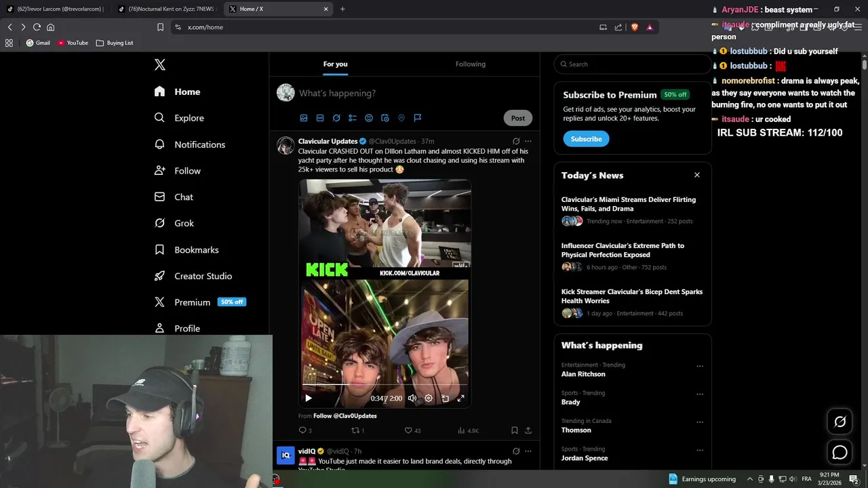
Task: Open more options on vidIQ post
Action: click(x=528, y=451)
